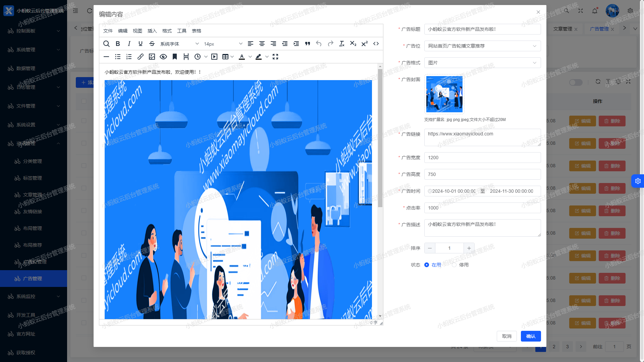Insert numbered list in editor
The width and height of the screenshot is (644, 362).
pyautogui.click(x=129, y=57)
